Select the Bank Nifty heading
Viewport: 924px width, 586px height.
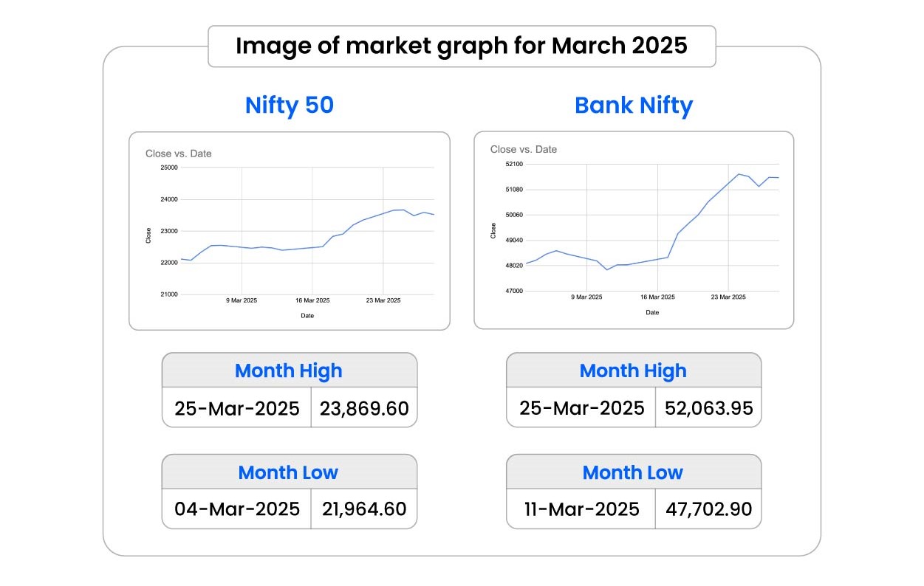point(634,106)
